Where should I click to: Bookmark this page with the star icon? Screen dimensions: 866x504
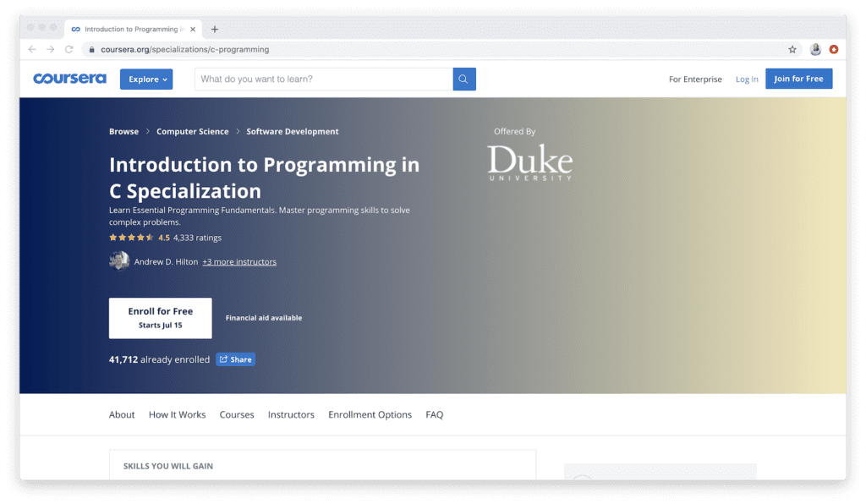[792, 50]
